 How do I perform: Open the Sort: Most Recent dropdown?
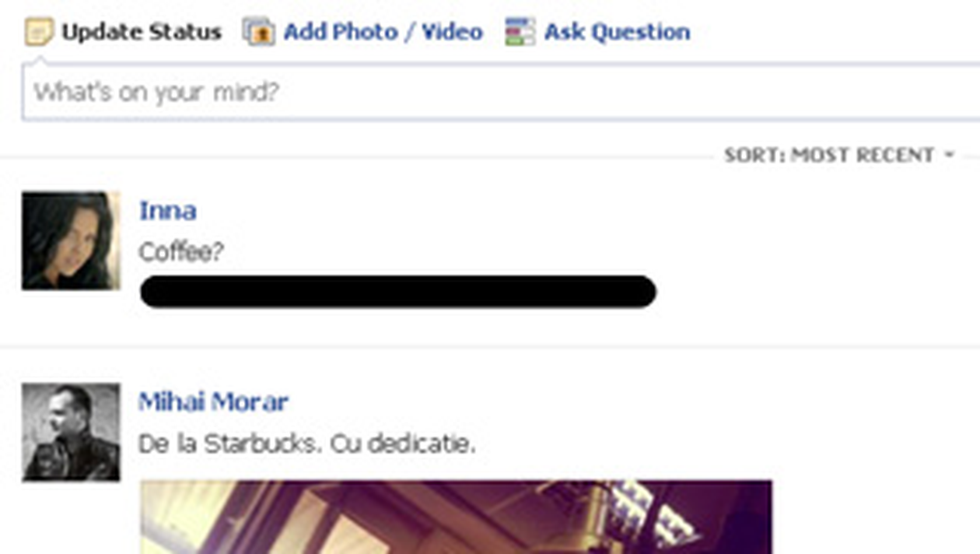[839, 155]
